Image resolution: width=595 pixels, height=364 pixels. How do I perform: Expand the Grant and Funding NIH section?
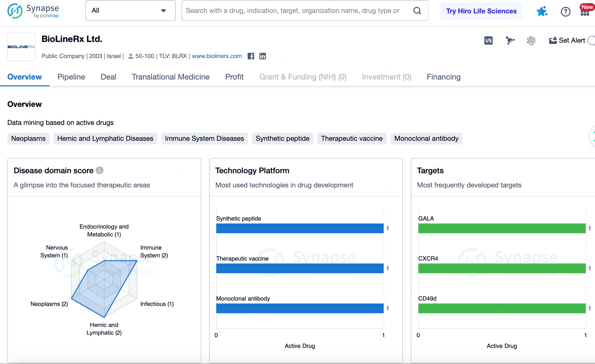(x=303, y=77)
